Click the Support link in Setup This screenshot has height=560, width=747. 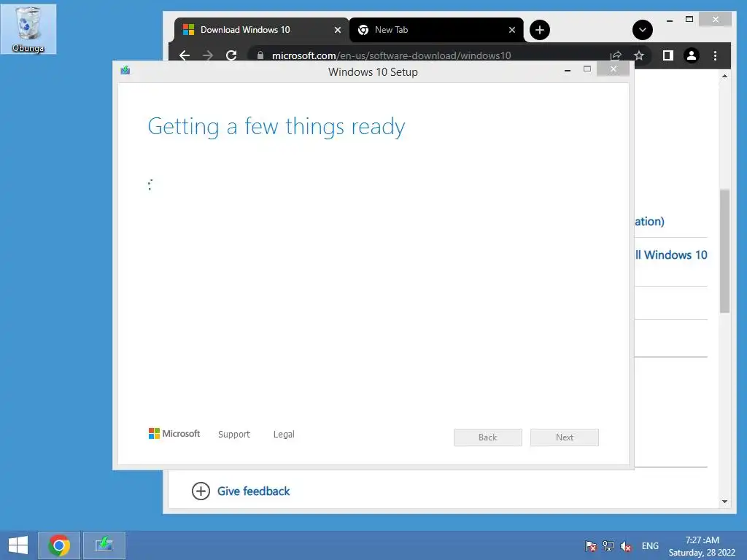234,435
